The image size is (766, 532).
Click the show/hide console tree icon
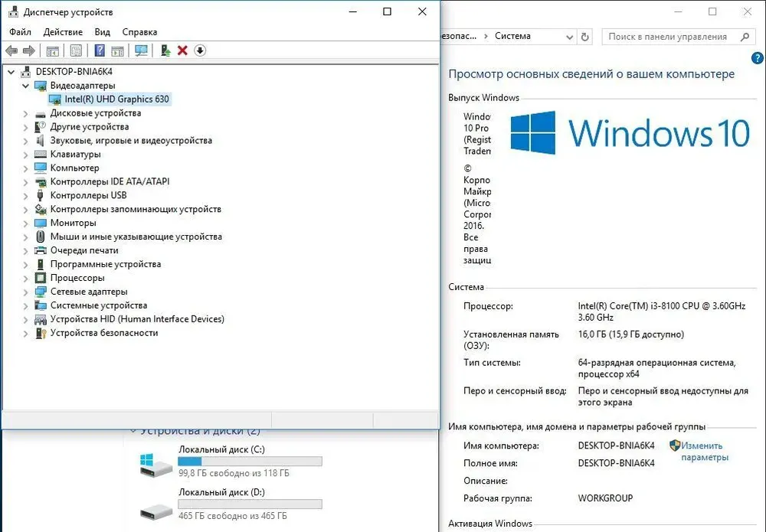coord(53,51)
